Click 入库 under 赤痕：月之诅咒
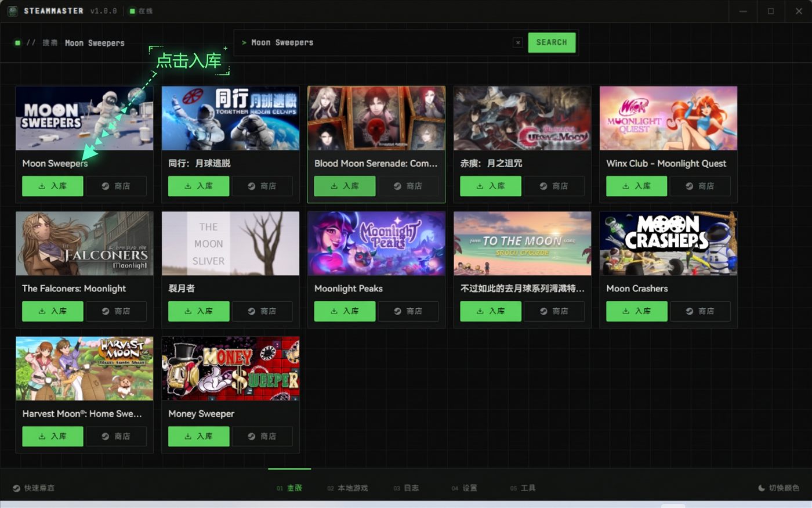 [491, 186]
